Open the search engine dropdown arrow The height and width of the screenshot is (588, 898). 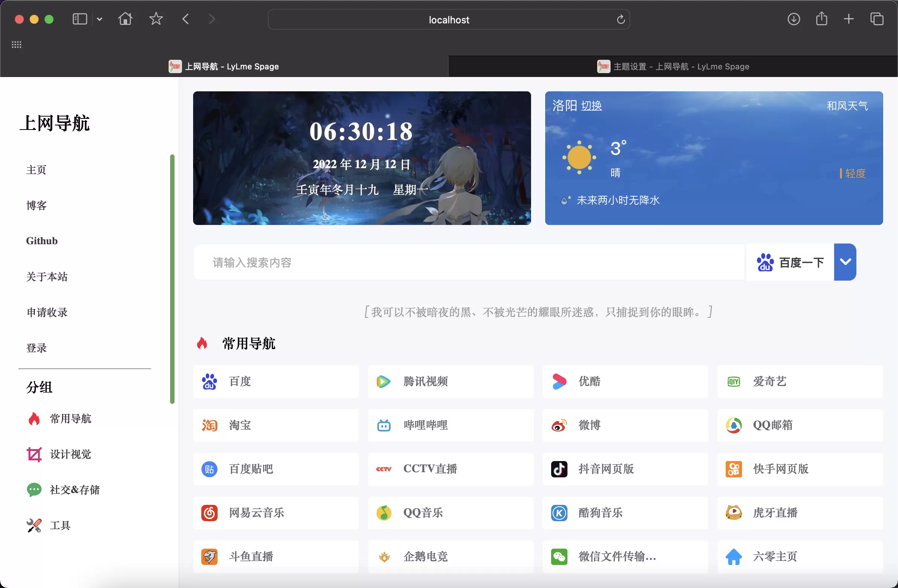[845, 262]
